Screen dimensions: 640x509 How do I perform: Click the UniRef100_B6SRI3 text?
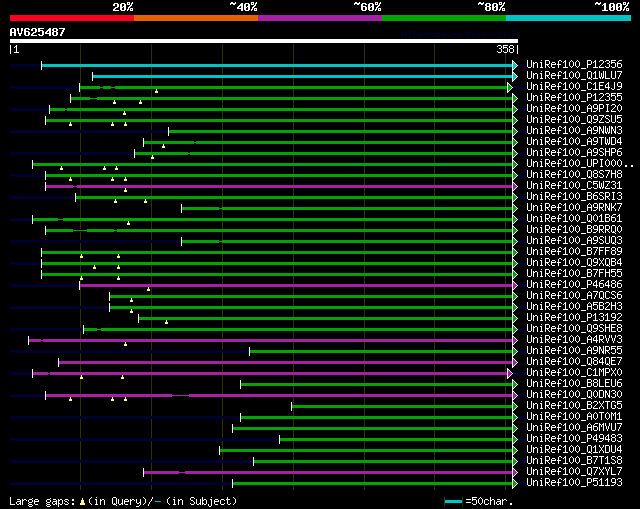tap(574, 197)
